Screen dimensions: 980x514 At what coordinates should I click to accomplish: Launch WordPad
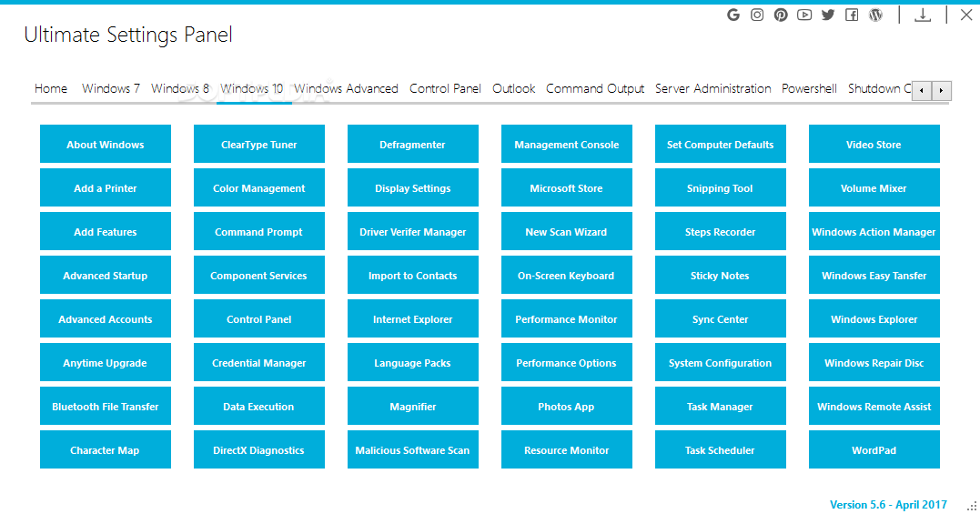tap(874, 450)
